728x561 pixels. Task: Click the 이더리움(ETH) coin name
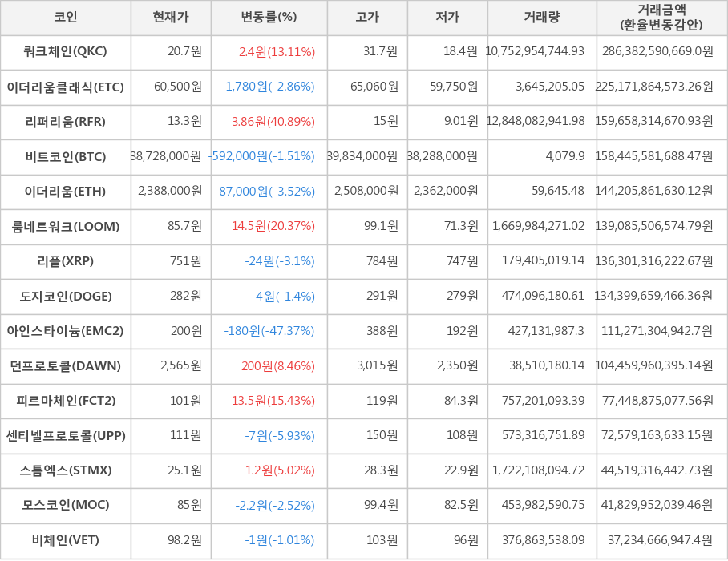click(66, 192)
